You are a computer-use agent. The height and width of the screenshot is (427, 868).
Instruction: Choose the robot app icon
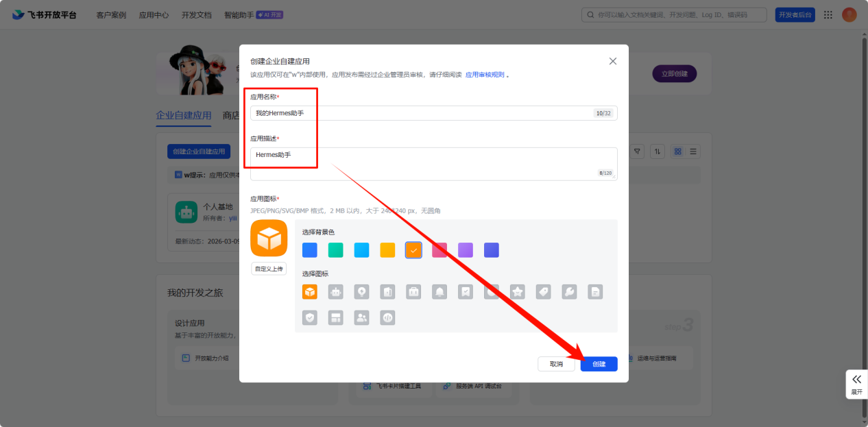pyautogui.click(x=336, y=292)
